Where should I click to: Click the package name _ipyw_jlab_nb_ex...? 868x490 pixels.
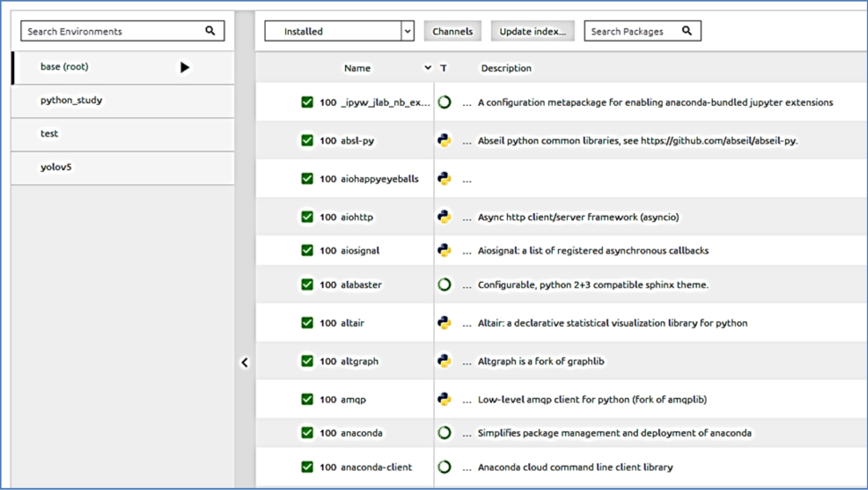pos(385,102)
